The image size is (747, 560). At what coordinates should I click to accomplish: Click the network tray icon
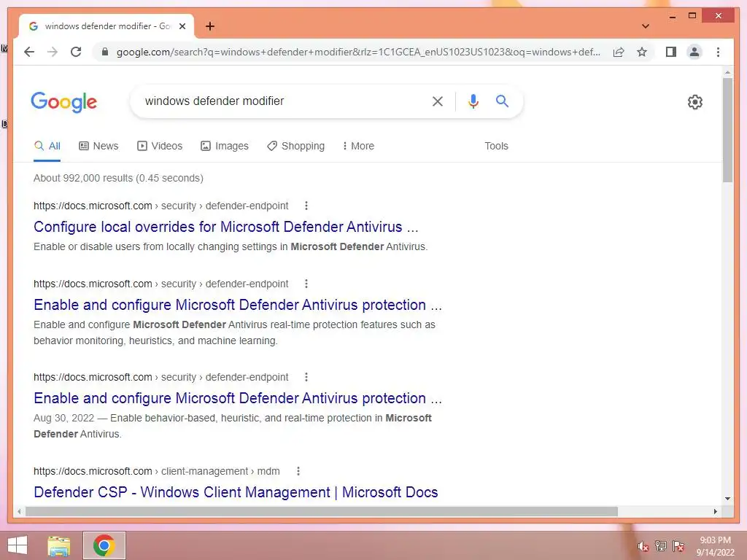pyautogui.click(x=661, y=546)
